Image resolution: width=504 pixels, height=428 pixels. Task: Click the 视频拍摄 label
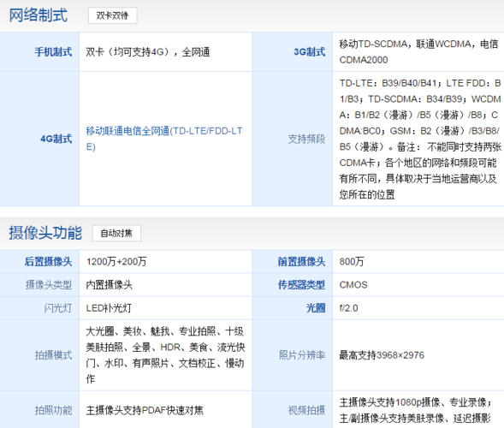coord(306,410)
